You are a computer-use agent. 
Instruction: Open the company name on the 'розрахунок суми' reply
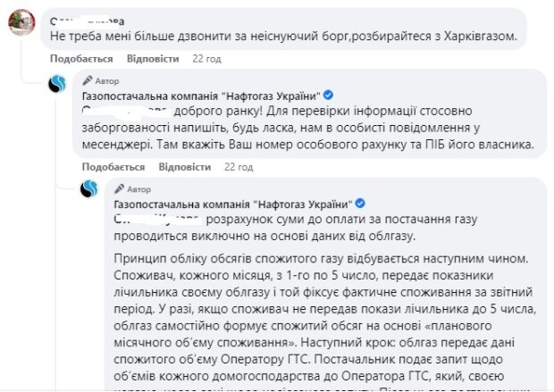pos(232,204)
